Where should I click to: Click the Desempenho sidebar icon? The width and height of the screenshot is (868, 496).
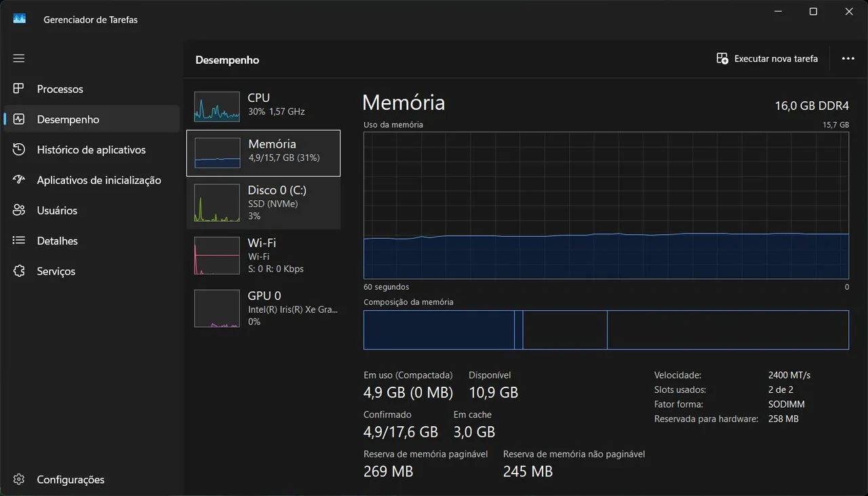19,119
